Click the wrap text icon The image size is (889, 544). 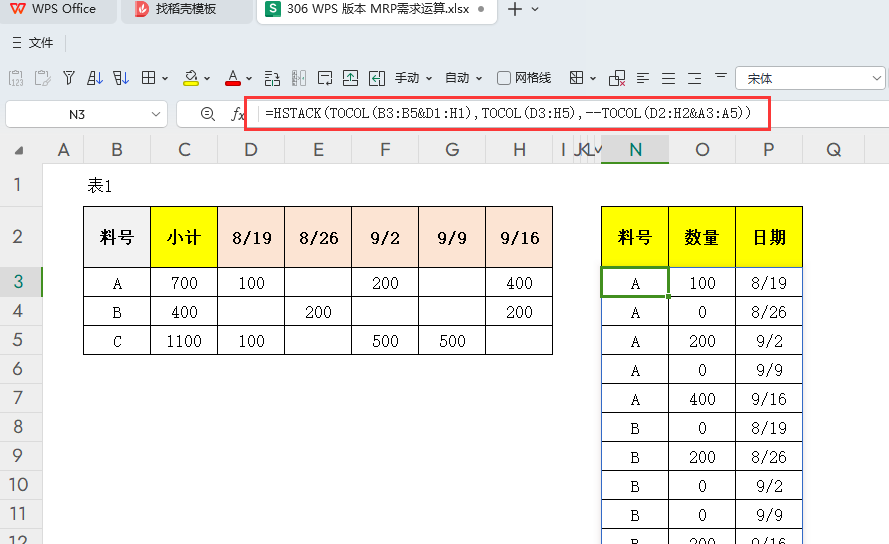click(325, 78)
